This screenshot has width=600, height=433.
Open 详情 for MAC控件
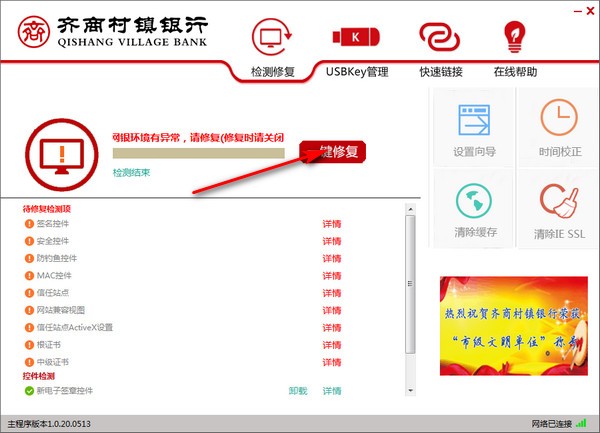[331, 275]
